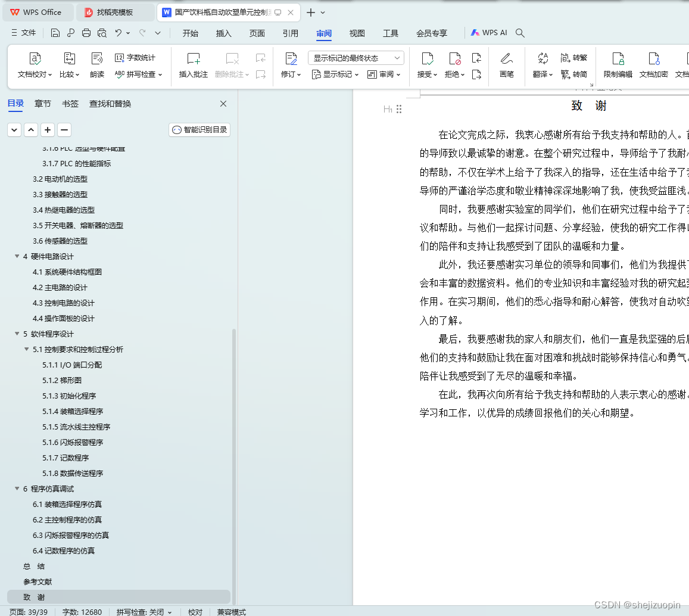
Task: Open document encryption option
Action: [653, 65]
